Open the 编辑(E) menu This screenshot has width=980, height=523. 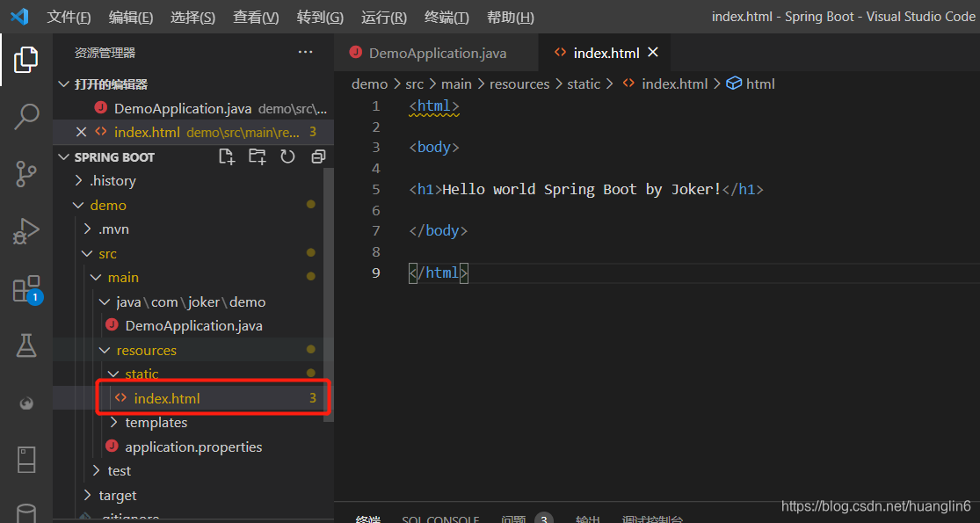(x=131, y=18)
